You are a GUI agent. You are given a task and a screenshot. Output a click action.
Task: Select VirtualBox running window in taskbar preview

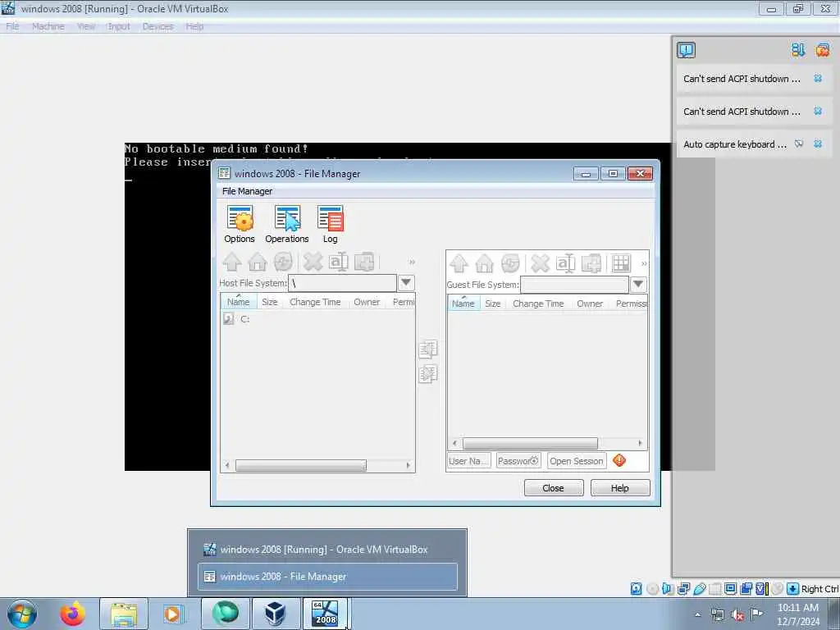coord(327,549)
